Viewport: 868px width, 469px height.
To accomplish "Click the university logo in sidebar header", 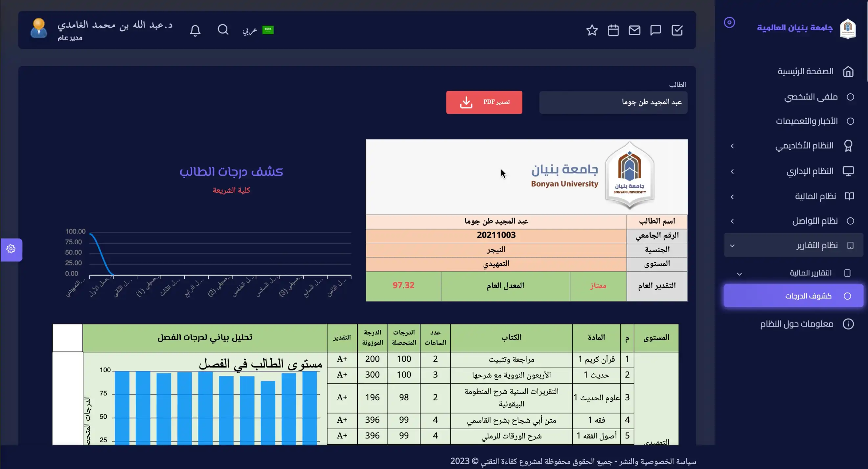I will point(848,29).
